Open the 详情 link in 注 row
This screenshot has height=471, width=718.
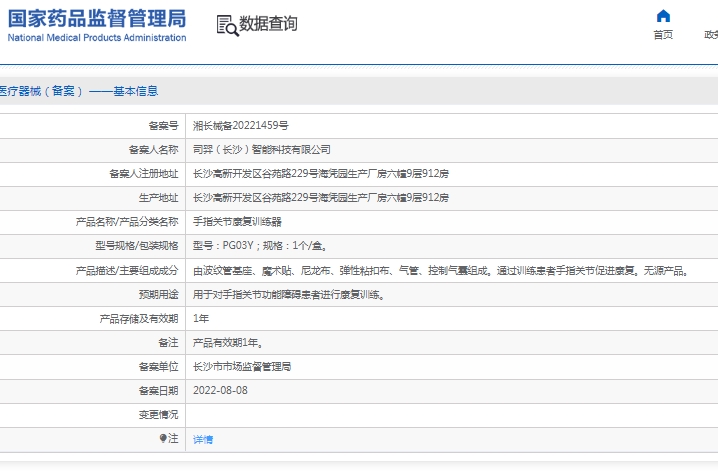[203, 439]
